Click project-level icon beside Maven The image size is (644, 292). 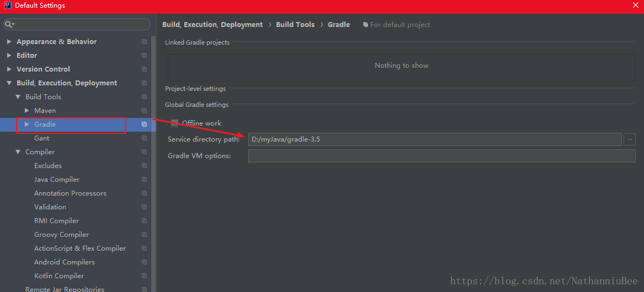tap(144, 111)
